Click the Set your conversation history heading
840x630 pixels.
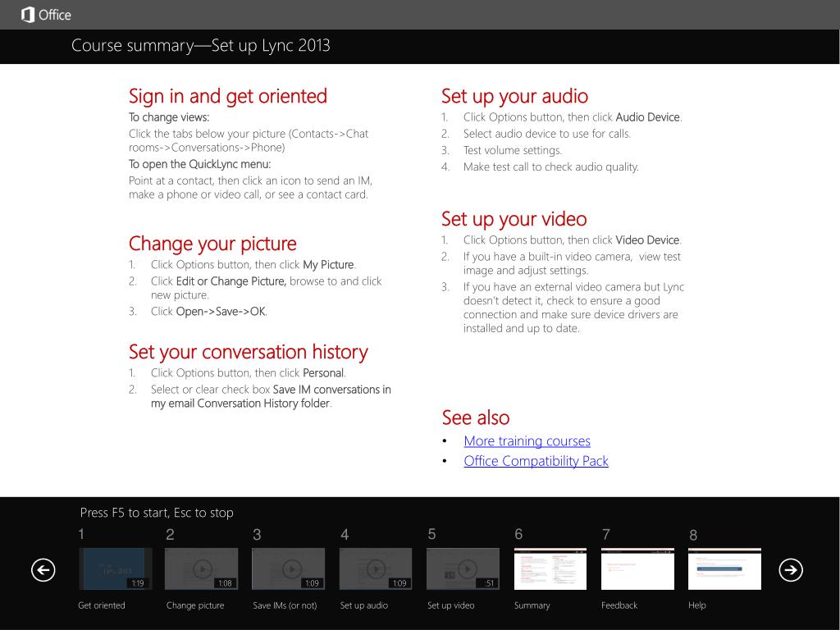(248, 352)
